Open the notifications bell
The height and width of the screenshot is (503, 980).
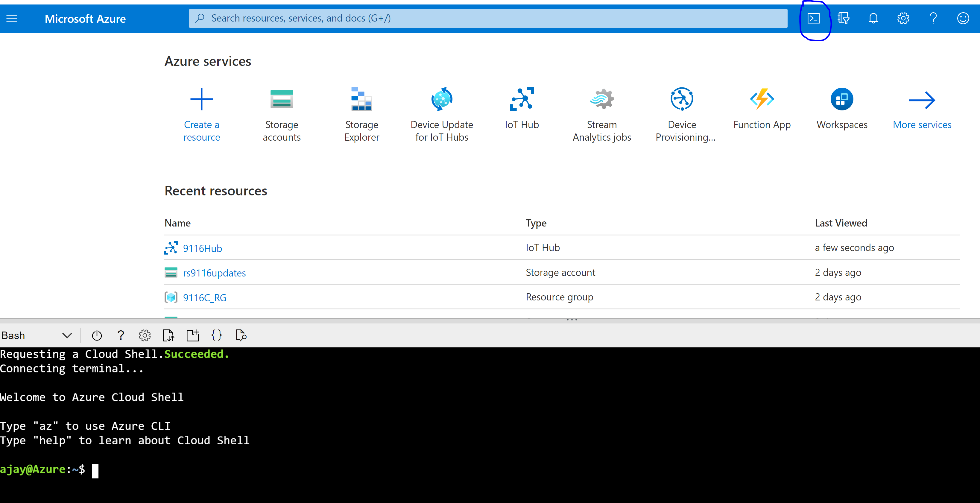coord(873,18)
